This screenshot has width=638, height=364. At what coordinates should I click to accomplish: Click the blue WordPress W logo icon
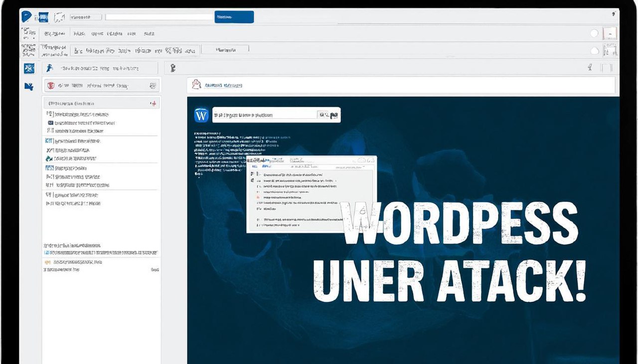201,115
